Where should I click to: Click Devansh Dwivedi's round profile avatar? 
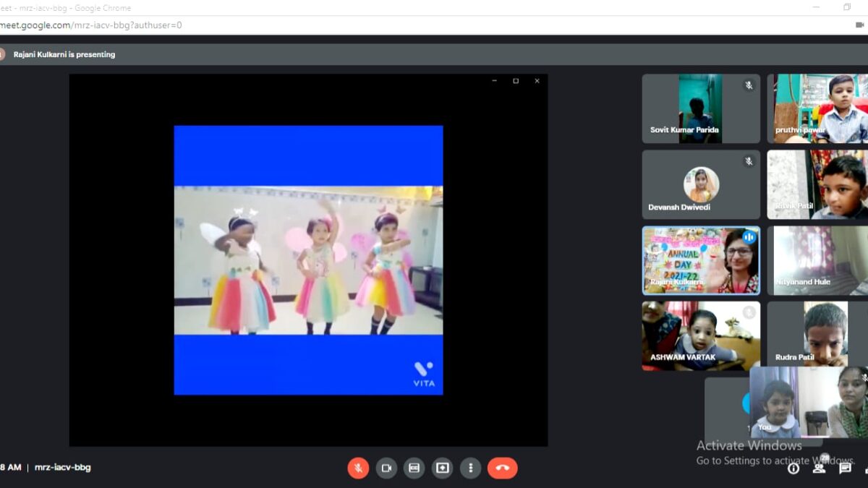[x=701, y=184]
